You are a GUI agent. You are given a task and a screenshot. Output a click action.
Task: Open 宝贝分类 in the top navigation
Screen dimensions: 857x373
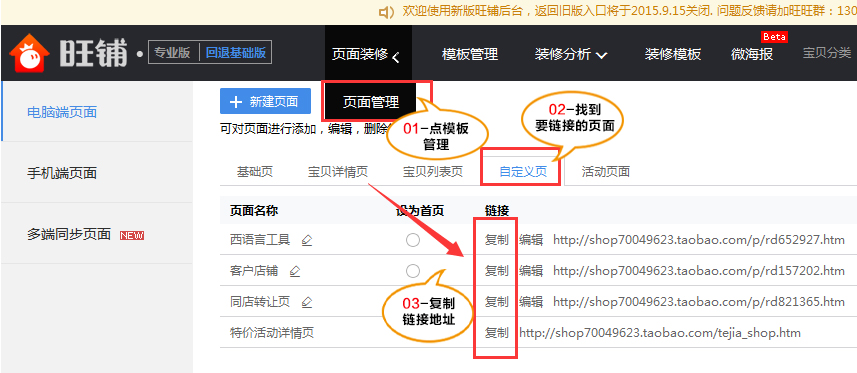click(827, 53)
